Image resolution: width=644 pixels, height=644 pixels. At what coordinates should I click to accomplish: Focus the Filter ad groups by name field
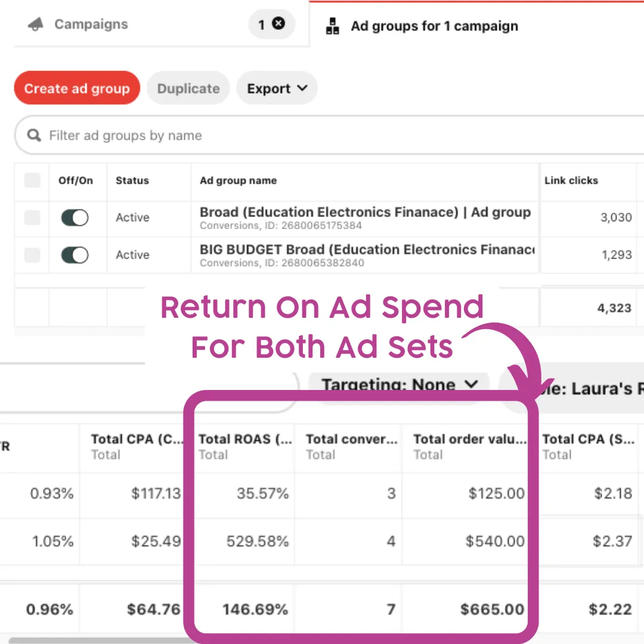[329, 135]
